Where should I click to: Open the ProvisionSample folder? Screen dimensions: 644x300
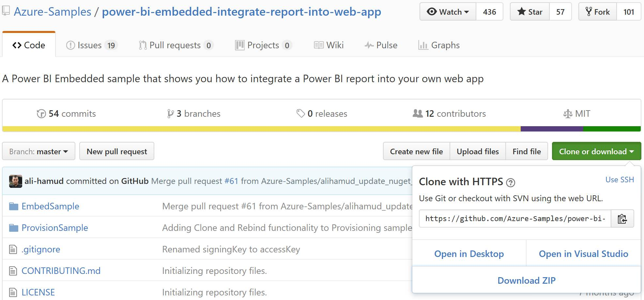[x=55, y=228]
